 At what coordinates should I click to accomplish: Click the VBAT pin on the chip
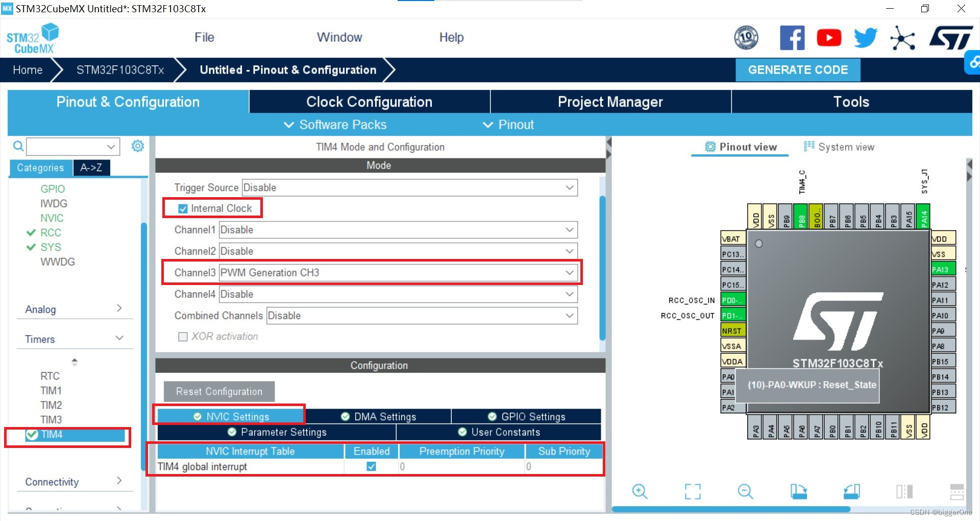click(x=733, y=239)
